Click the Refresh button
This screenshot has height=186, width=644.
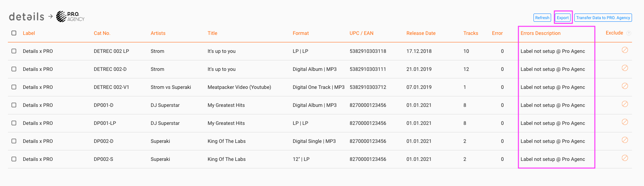pyautogui.click(x=542, y=18)
